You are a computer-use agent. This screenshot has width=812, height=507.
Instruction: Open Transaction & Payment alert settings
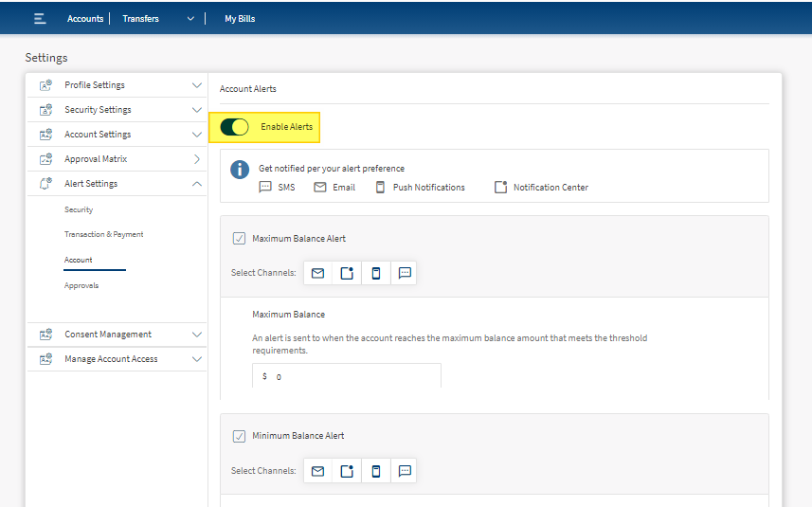click(103, 234)
